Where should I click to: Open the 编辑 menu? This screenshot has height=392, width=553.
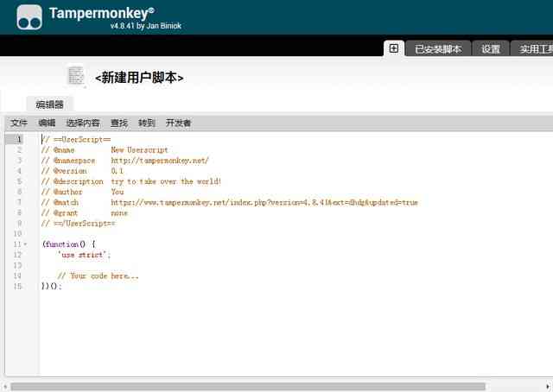tap(47, 123)
